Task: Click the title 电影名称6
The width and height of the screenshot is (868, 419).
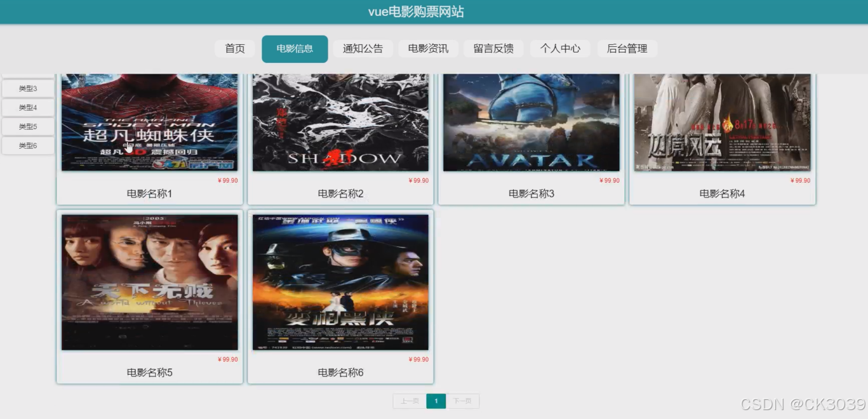Action: click(x=340, y=373)
